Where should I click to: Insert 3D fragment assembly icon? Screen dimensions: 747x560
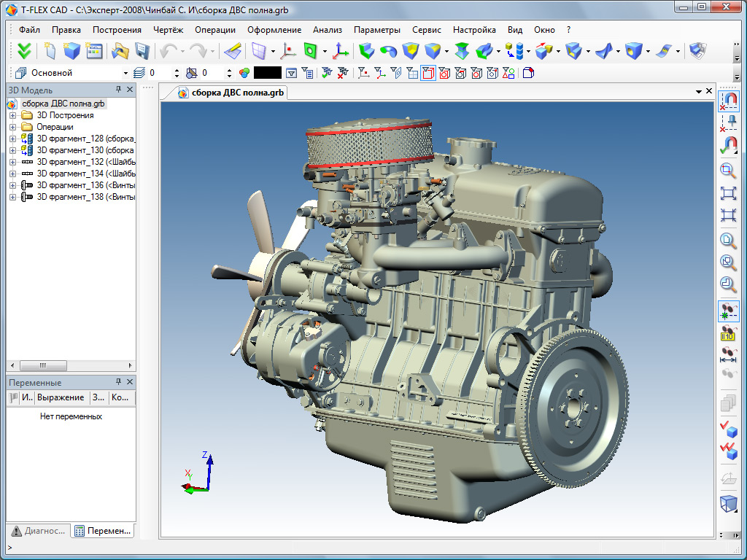pyautogui.click(x=514, y=50)
